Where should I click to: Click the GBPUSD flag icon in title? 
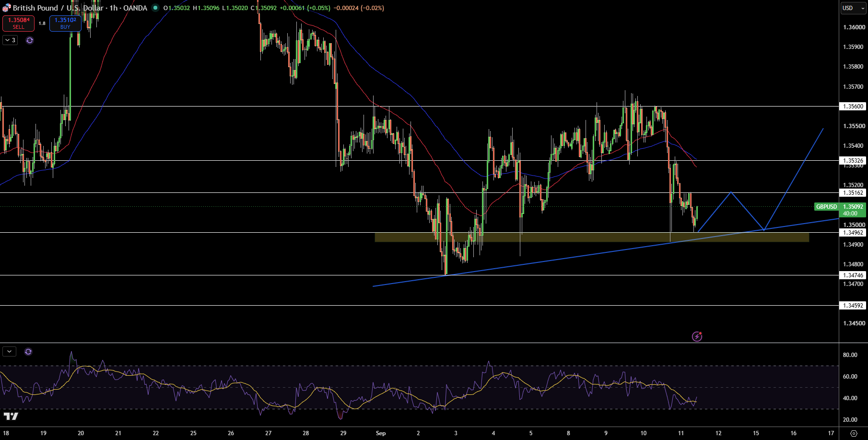coord(6,8)
